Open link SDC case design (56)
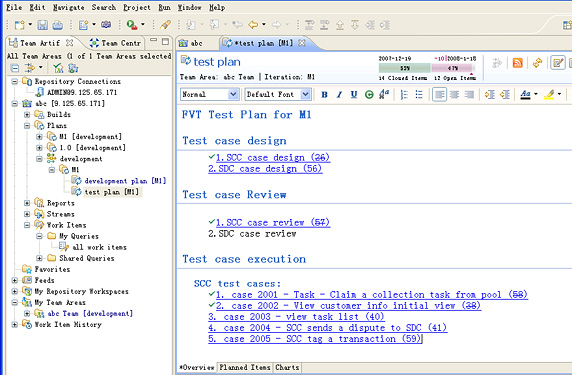This screenshot has height=375, width=572. [265, 169]
